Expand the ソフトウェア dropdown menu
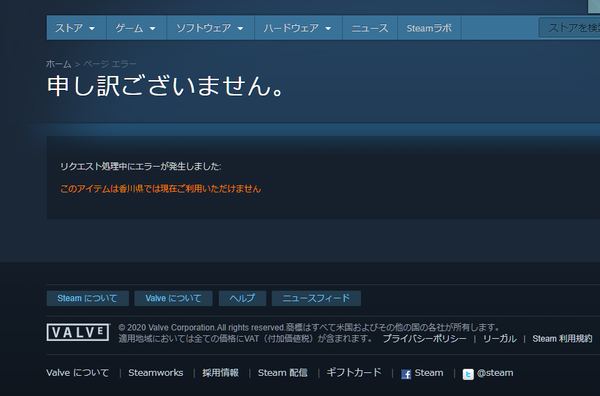The image size is (600, 396). [x=210, y=28]
